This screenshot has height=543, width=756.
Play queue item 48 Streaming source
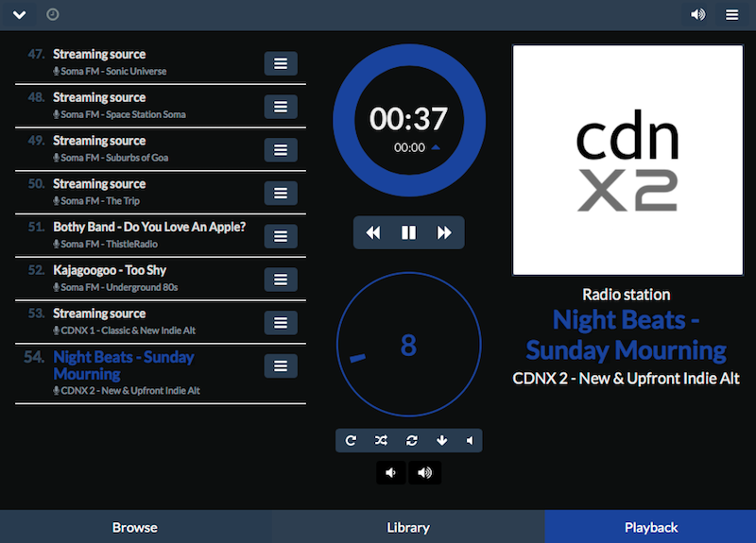pos(99,97)
